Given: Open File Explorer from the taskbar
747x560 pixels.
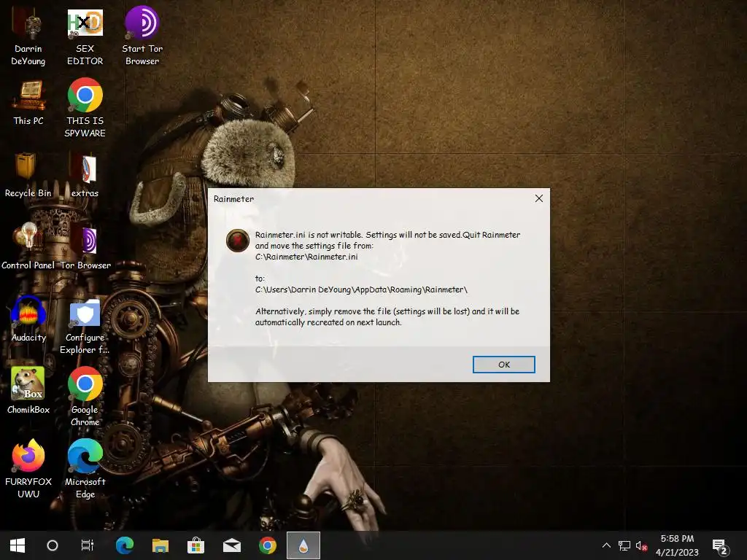Looking at the screenshot, I should point(160,545).
